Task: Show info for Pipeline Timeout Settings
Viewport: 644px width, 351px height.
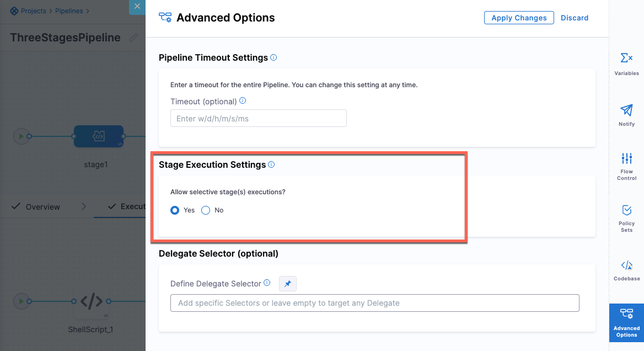Action: click(274, 57)
